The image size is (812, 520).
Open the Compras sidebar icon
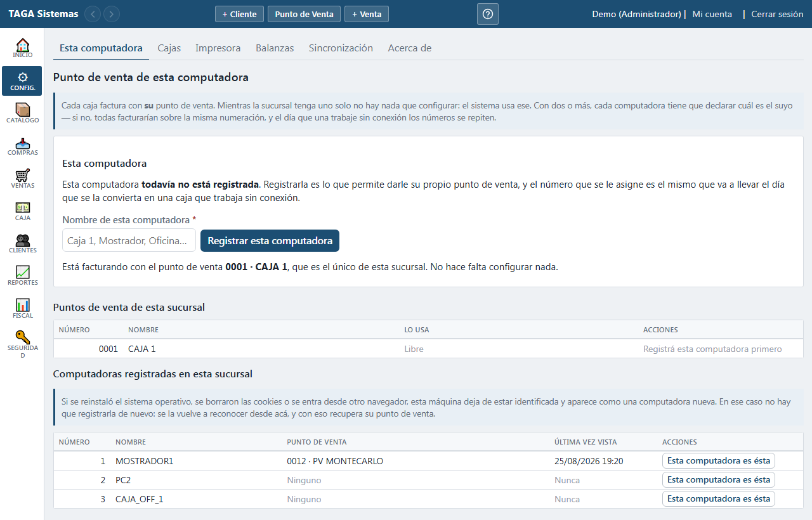(x=22, y=146)
